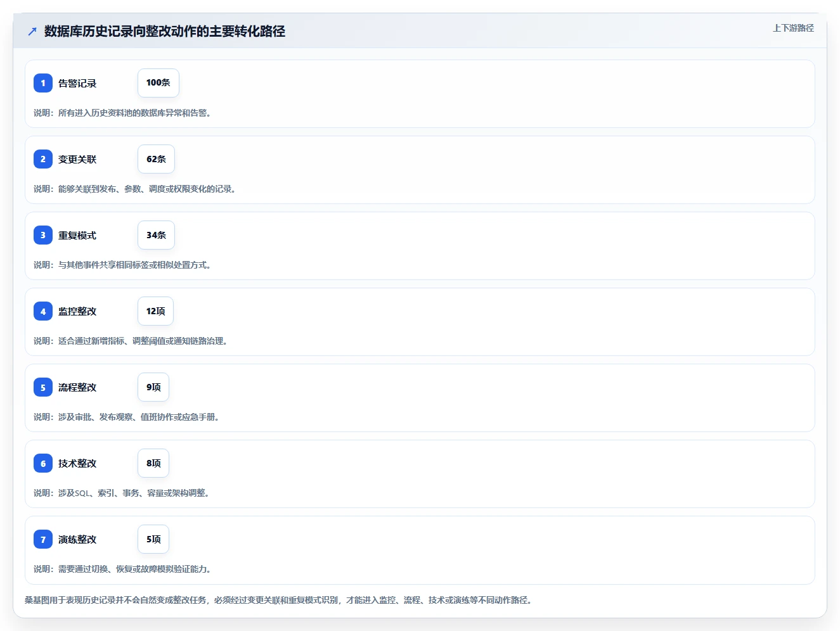Screen dimensions: 840x631
Task: Click the 62条 value chip
Action: [x=156, y=159]
